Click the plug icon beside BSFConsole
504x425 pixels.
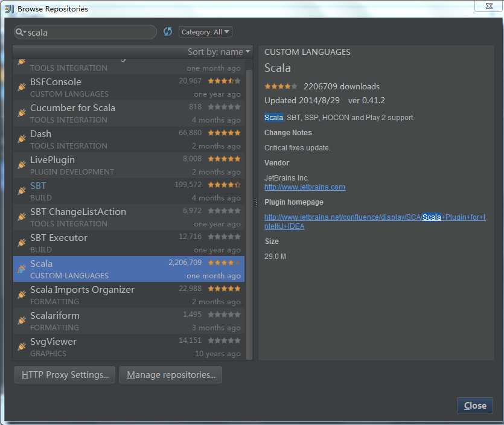[x=22, y=87]
